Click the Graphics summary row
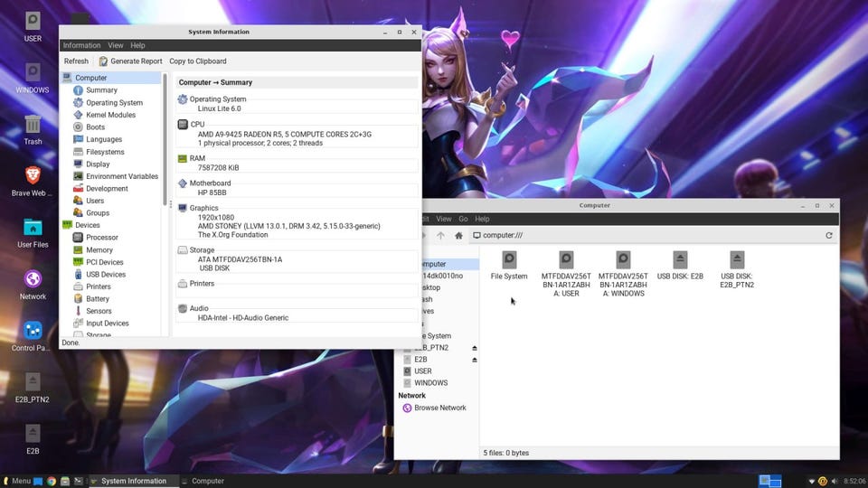The image size is (868, 488). 297,221
